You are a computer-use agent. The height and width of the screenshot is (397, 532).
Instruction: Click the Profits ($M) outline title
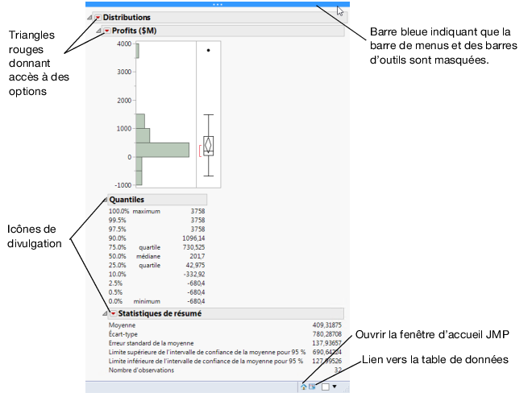(x=135, y=31)
